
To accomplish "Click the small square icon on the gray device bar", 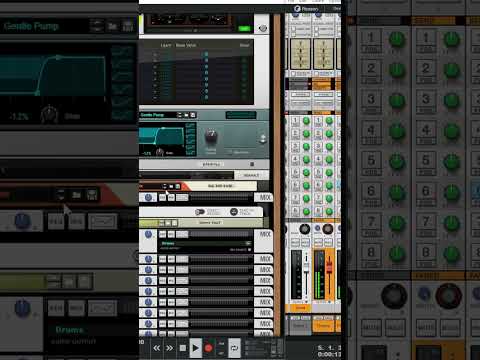I will (x=252, y=164).
